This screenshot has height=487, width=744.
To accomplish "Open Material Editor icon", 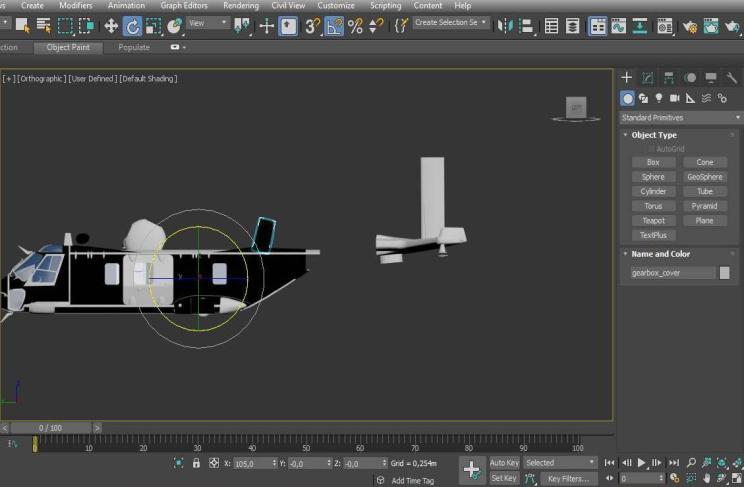I will click(x=665, y=26).
